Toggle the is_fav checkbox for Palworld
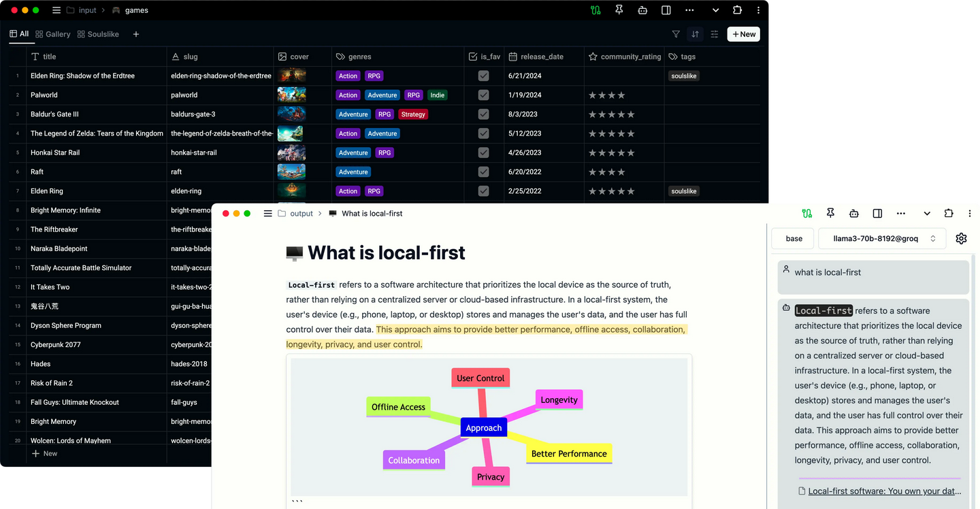Image resolution: width=980 pixels, height=509 pixels. click(483, 95)
